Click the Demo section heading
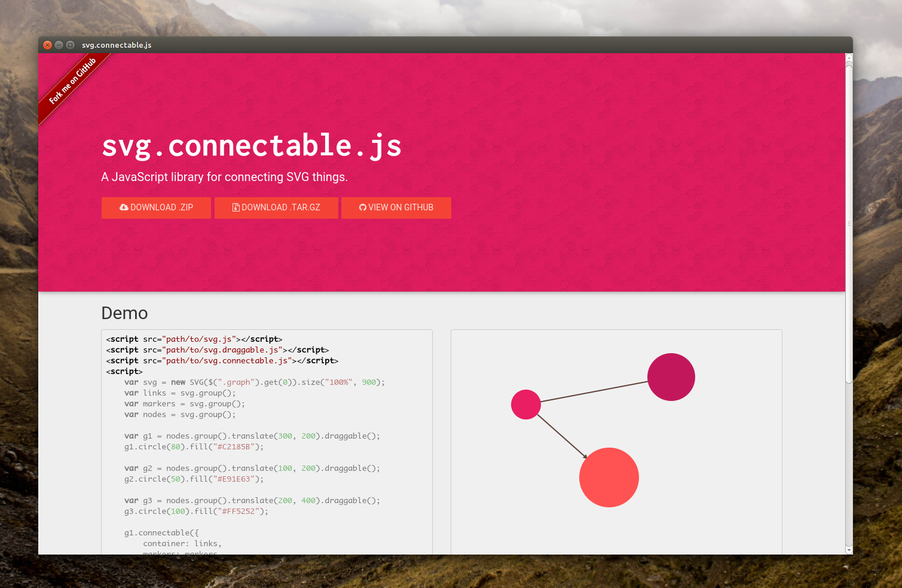Viewport: 902px width, 588px height. point(124,313)
